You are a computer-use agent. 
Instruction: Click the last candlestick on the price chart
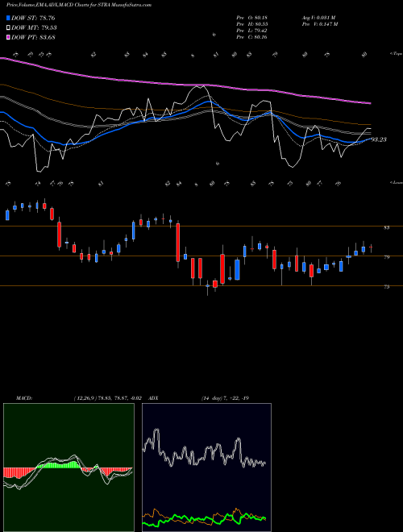pyautogui.click(x=371, y=247)
